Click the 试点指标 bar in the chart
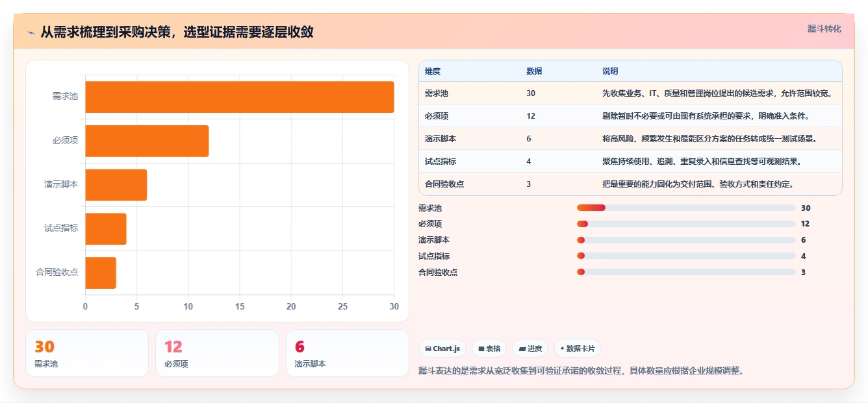Screen dimensions: 868x403 pyautogui.click(x=106, y=229)
